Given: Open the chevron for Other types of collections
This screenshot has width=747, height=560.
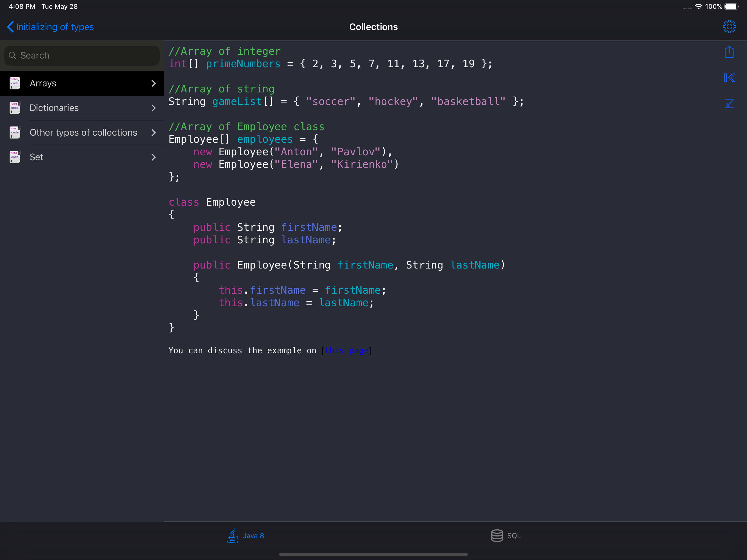Looking at the screenshot, I should click(x=154, y=132).
